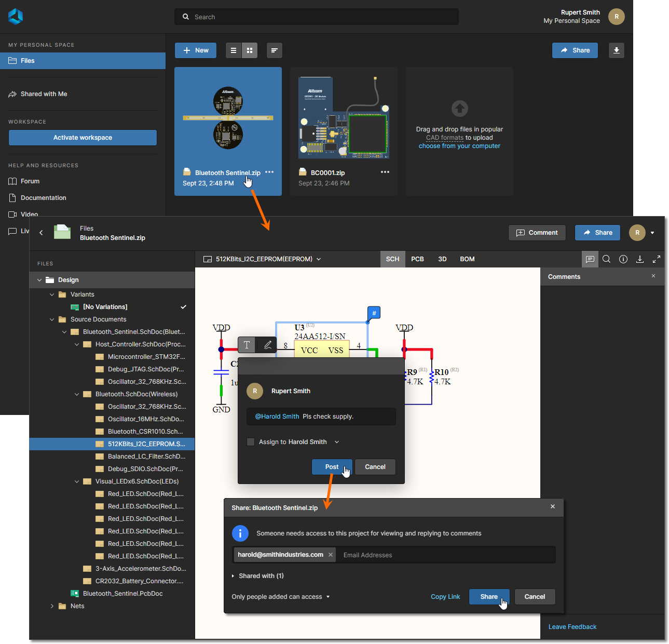Viewport: 669px width, 644px height.
Task: Click the download icon in the top toolbar
Action: [616, 50]
